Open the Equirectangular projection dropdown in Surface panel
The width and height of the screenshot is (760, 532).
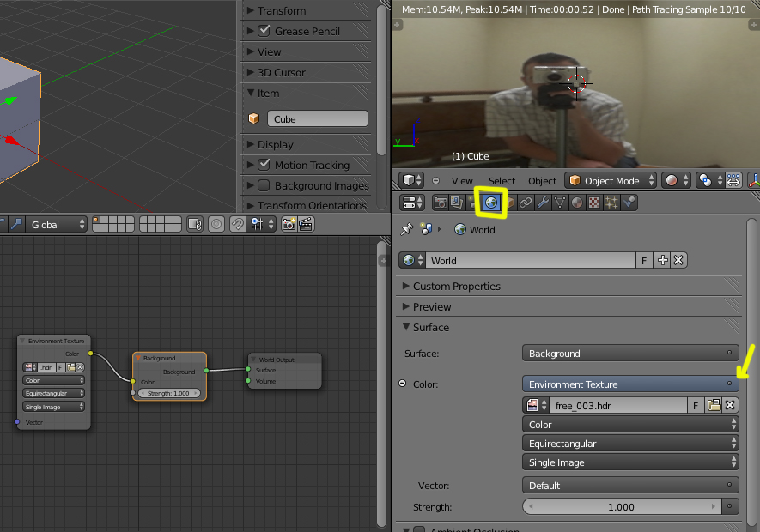tap(630, 444)
